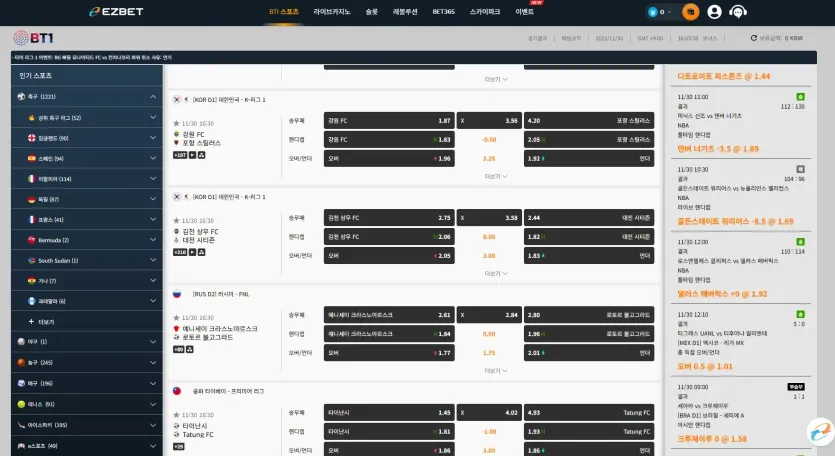Open live stream icon for 강원 FC match
835x456 pixels.
click(x=193, y=155)
